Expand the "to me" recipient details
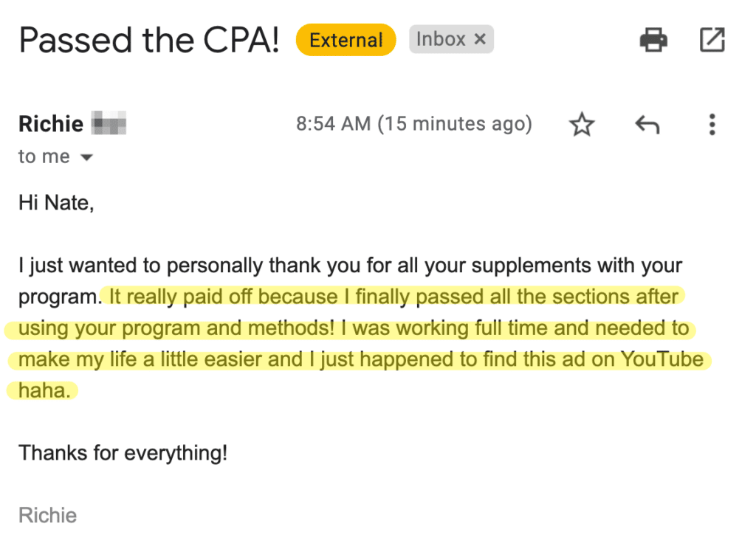Image resolution: width=756 pixels, height=546 pixels. coord(44,156)
